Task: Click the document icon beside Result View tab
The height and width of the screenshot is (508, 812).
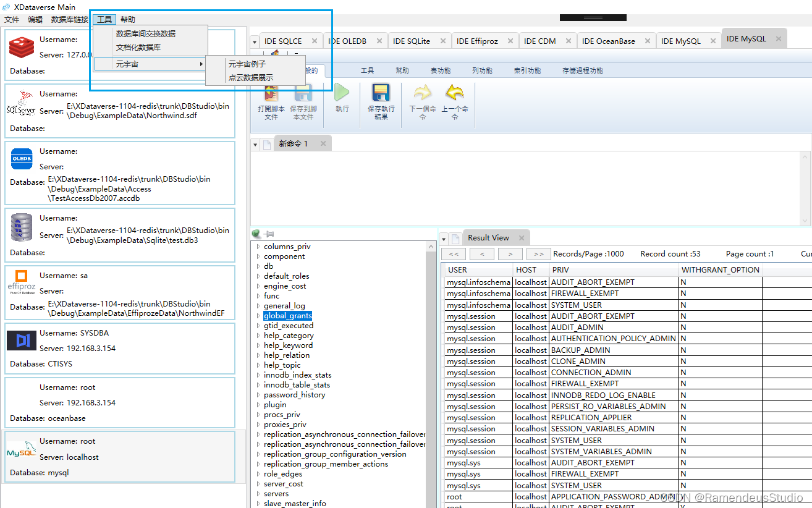Action: click(x=455, y=238)
